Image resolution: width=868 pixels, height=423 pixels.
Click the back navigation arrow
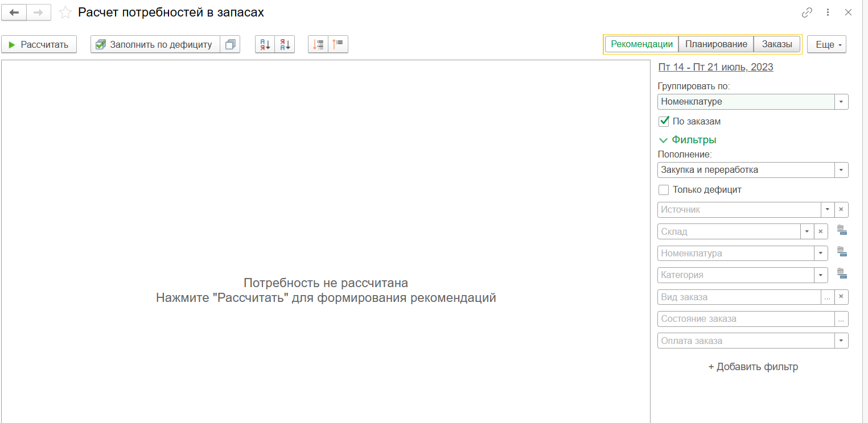(x=14, y=13)
